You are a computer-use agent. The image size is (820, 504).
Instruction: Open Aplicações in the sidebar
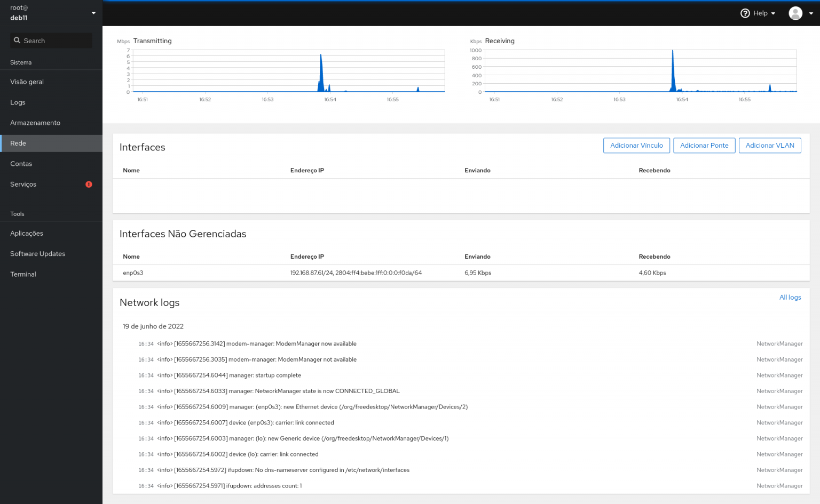coord(27,234)
